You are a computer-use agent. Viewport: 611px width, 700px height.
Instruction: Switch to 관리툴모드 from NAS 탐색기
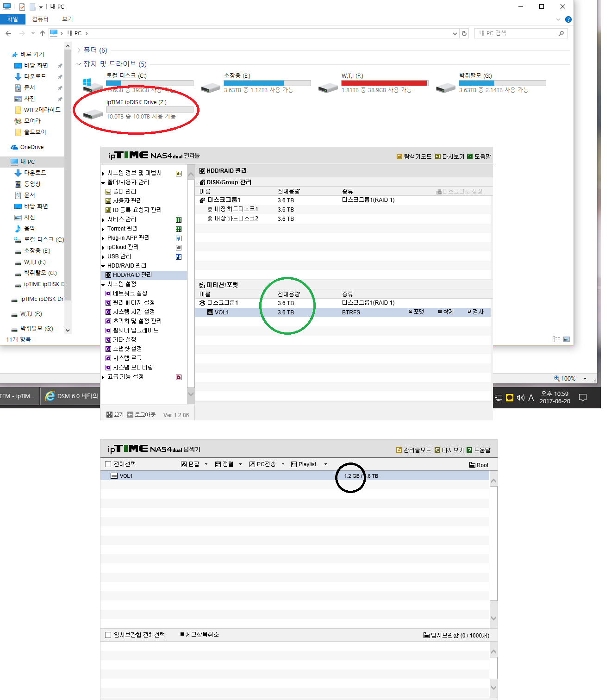tap(414, 450)
